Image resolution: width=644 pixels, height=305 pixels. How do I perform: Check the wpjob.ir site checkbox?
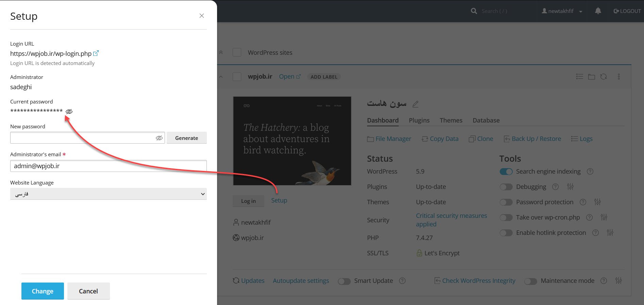point(237,77)
